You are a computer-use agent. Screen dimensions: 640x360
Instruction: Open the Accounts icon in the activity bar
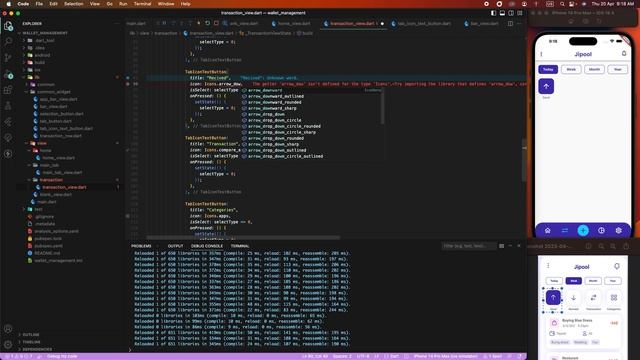(x=8, y=329)
